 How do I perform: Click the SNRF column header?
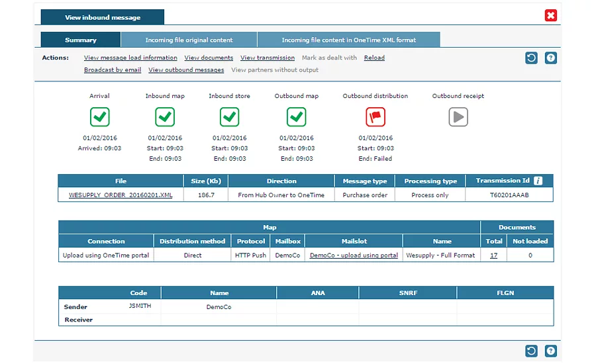click(x=408, y=293)
